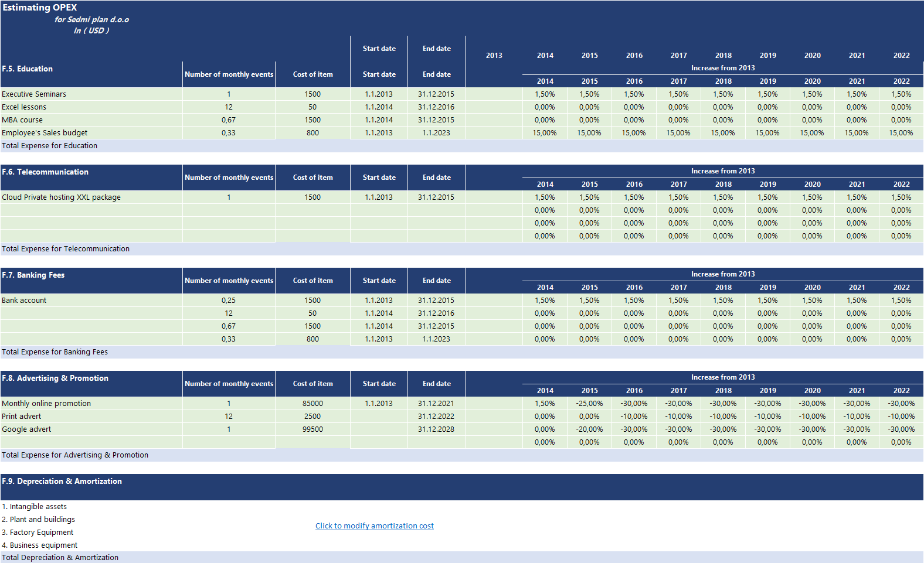Select Google advert 2015 increase cell

(x=589, y=429)
